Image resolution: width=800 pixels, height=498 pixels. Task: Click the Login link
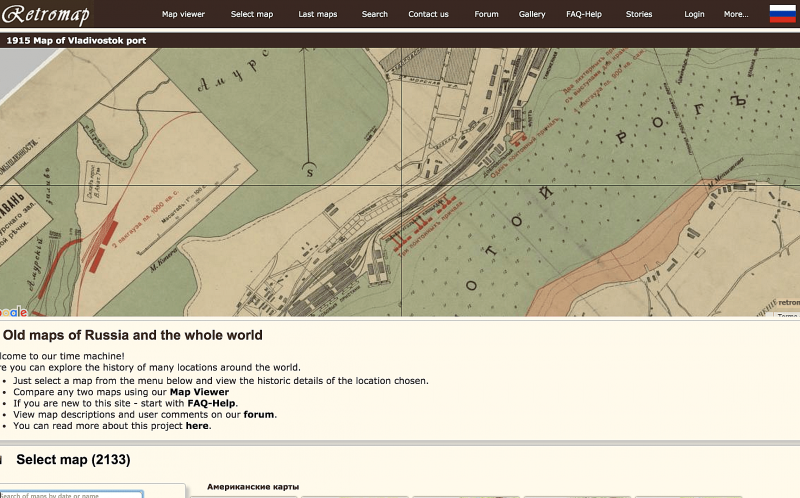click(694, 14)
